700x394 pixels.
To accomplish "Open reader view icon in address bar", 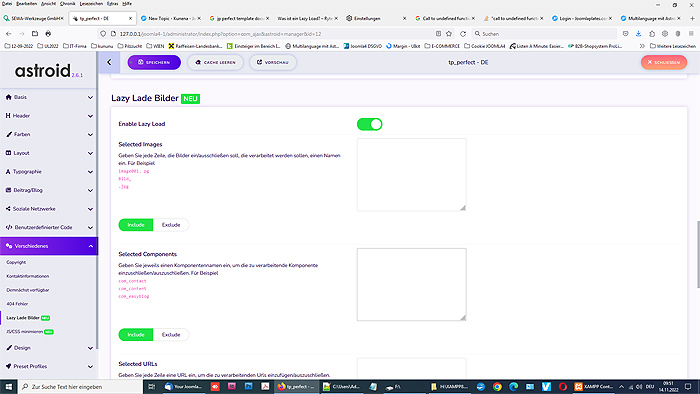I will click(438, 33).
